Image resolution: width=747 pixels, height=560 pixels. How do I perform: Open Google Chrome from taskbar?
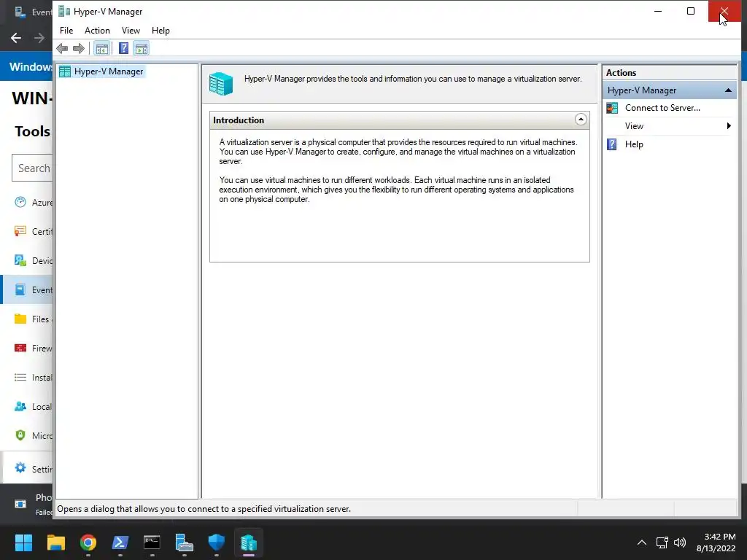[x=88, y=542]
